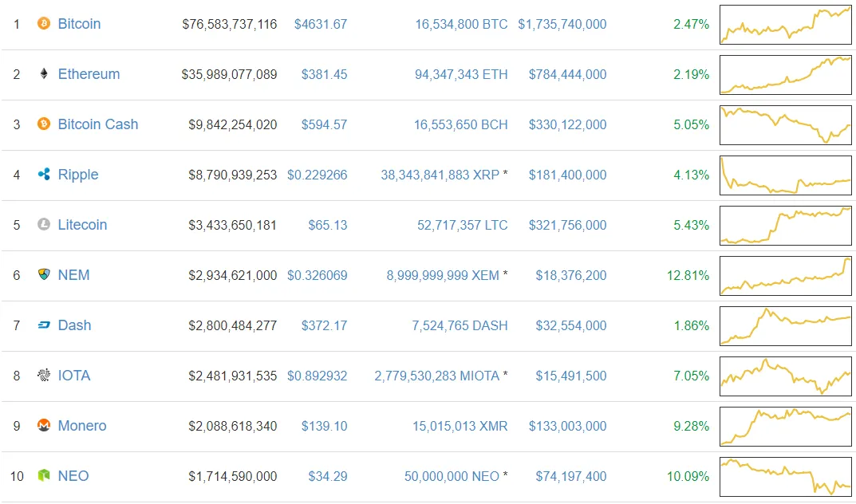The width and height of the screenshot is (856, 504).
Task: Click supply 50,000,000 NEO
Action: click(x=452, y=476)
